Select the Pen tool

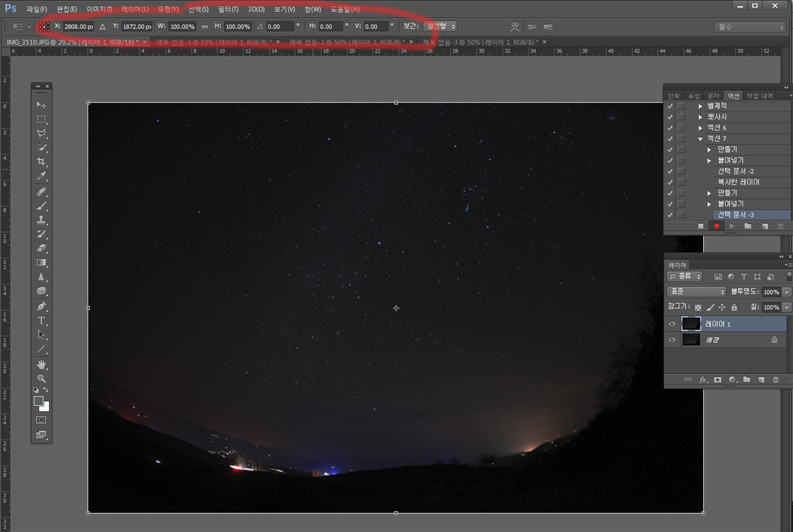(x=42, y=307)
